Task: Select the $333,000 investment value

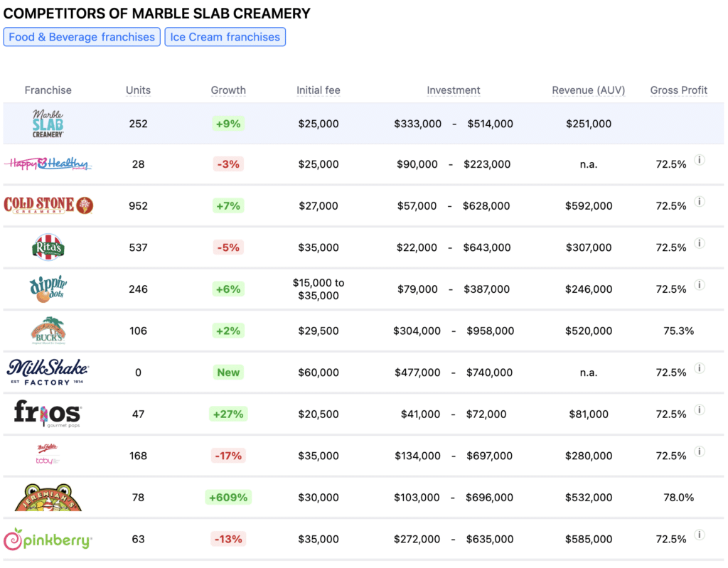Action: pos(418,124)
